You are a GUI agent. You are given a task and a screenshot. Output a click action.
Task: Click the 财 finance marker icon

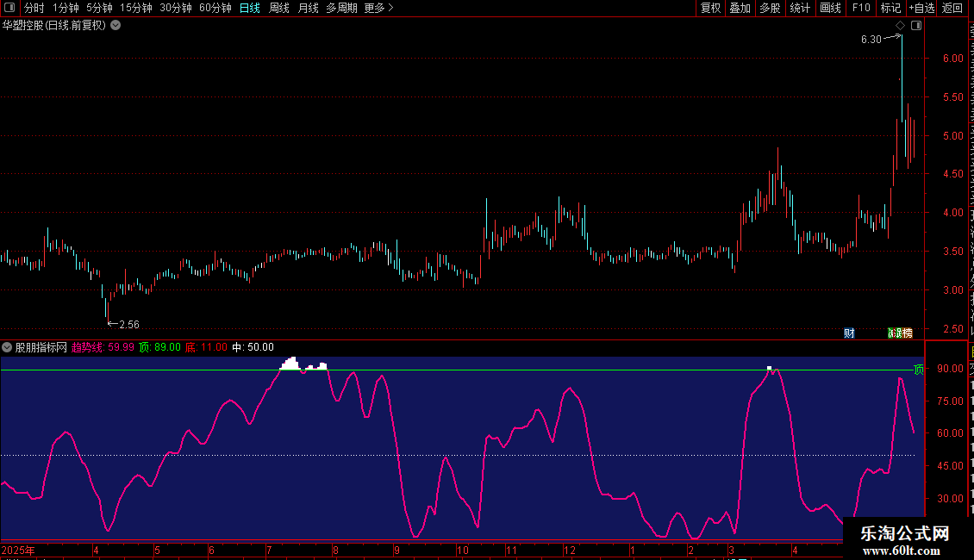(849, 333)
